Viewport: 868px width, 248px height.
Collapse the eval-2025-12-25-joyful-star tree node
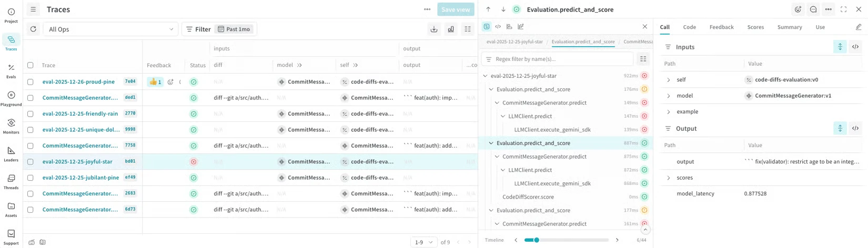coord(485,76)
